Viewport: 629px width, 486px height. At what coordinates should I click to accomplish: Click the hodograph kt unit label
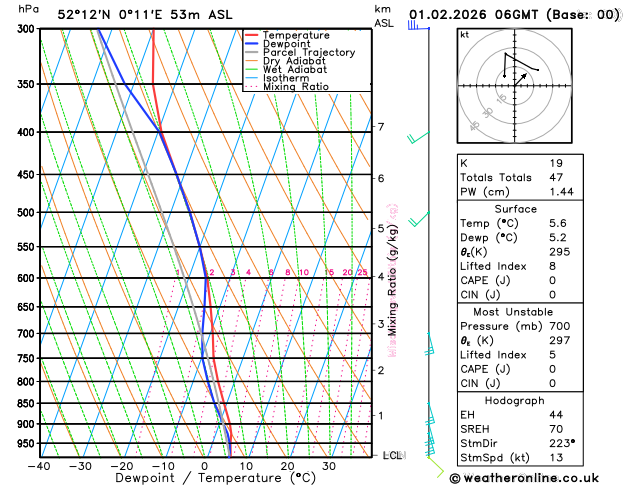pos(465,35)
